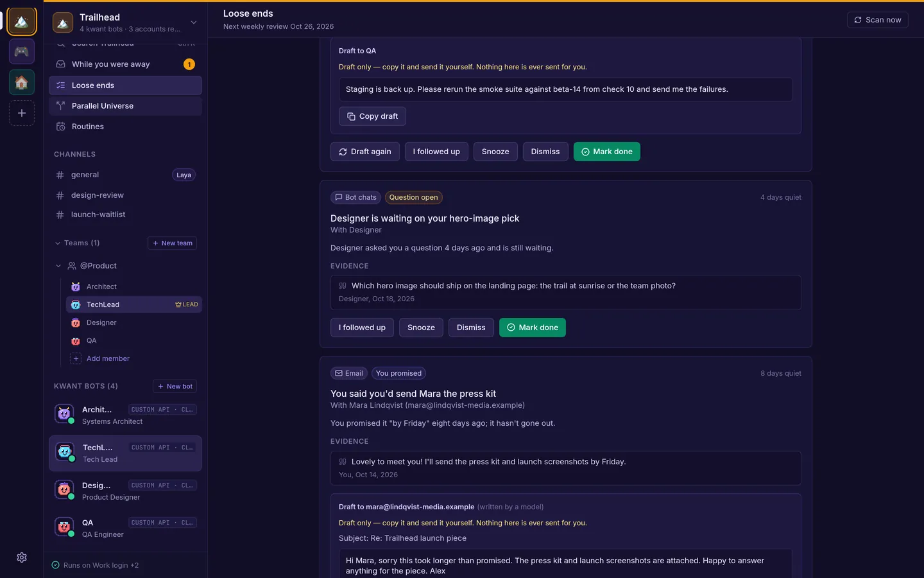This screenshot has width=924, height=578.
Task: Click the Scan now button
Action: (877, 20)
